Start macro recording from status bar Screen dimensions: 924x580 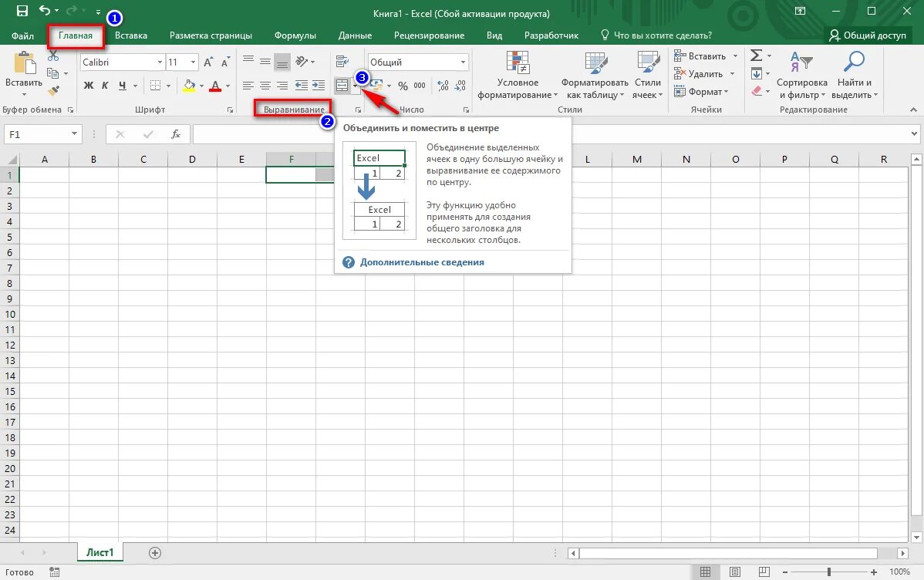click(x=54, y=572)
